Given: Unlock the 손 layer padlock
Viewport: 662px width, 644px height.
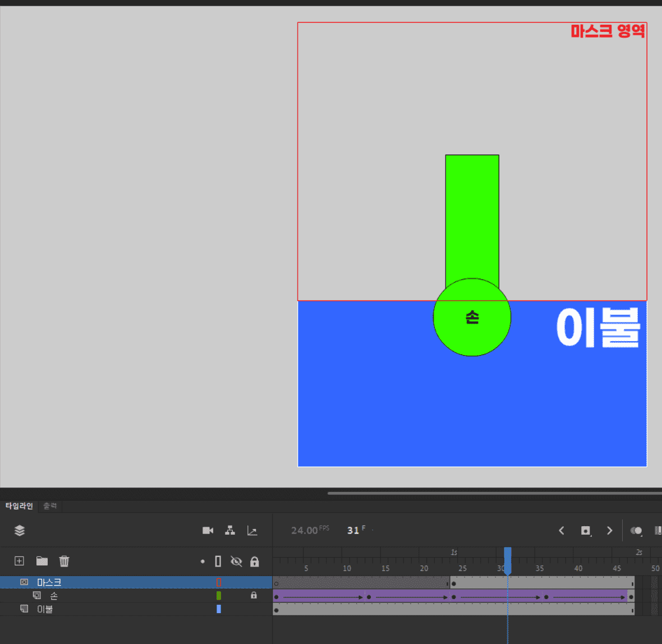Looking at the screenshot, I should point(254,595).
